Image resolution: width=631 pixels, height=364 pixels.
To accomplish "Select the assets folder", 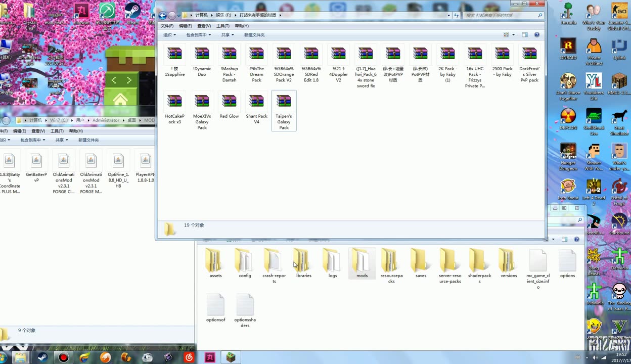I will coord(215,263).
